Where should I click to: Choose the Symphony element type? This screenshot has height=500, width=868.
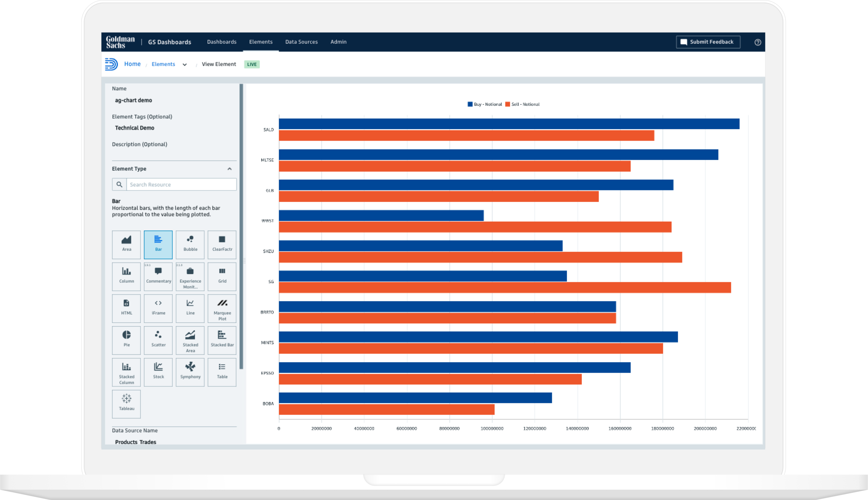point(190,372)
